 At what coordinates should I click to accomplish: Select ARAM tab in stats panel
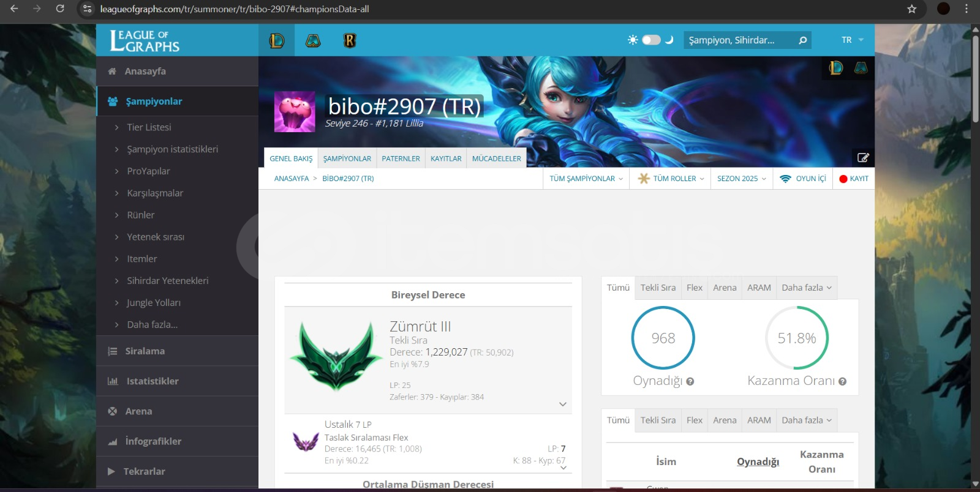759,288
